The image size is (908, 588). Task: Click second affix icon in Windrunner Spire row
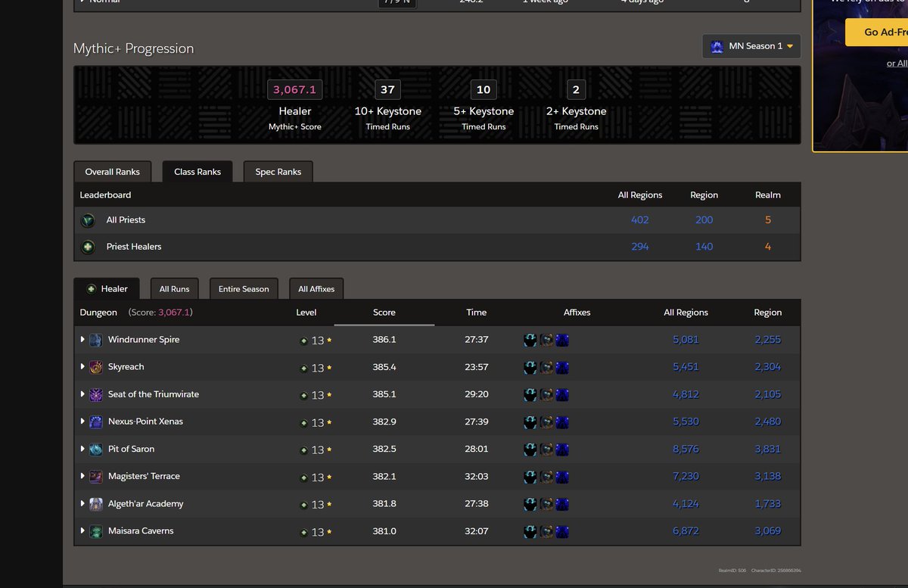click(546, 341)
